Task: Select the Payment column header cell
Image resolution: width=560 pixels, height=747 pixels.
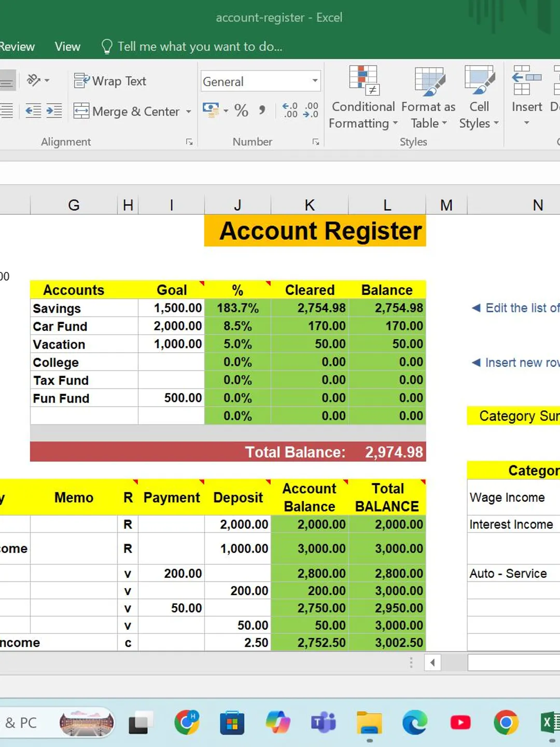Action: point(172,497)
